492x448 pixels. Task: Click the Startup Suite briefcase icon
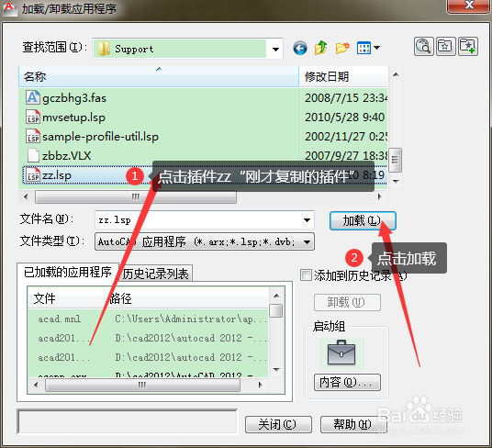341,353
